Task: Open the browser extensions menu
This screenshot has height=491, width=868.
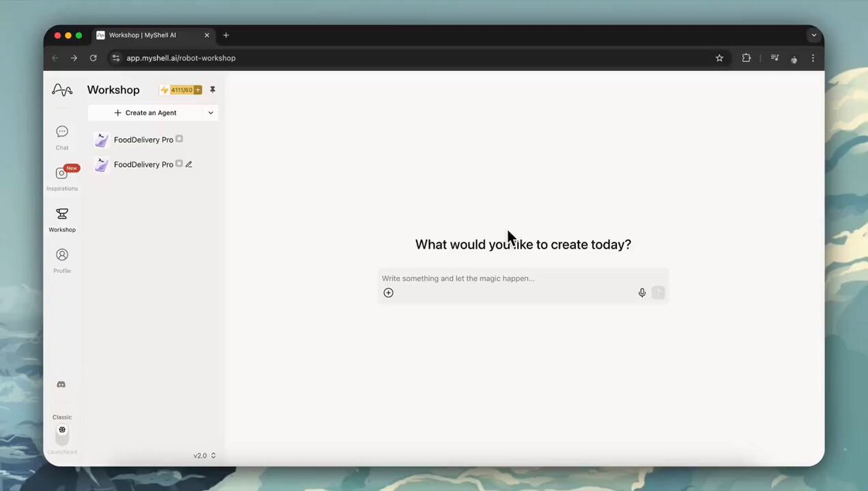Action: 746,58
